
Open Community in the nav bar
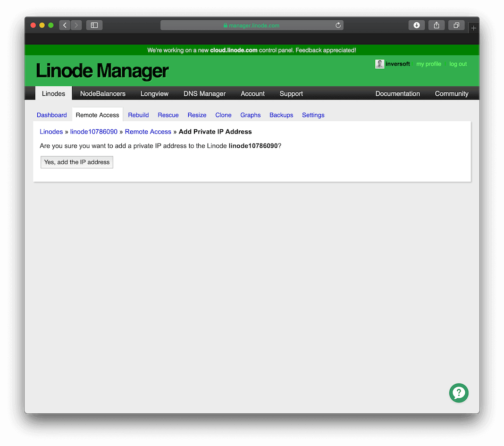pos(452,93)
